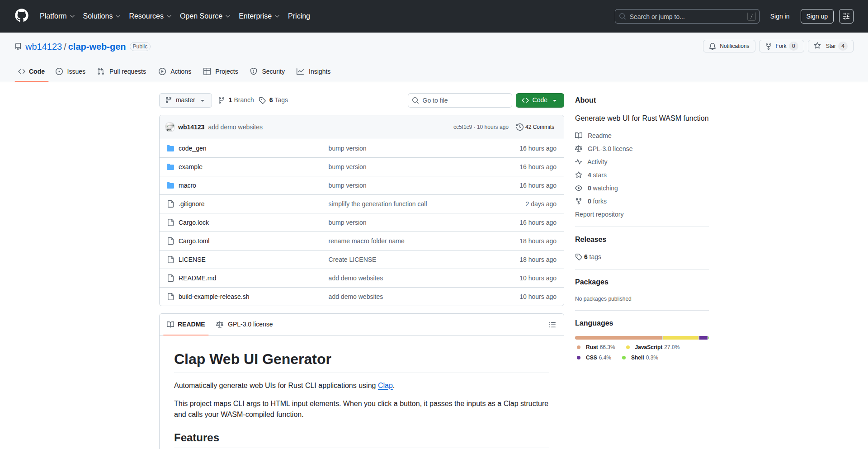868x449 pixels.
Task: Open the green Code dropdown button
Action: tap(539, 100)
